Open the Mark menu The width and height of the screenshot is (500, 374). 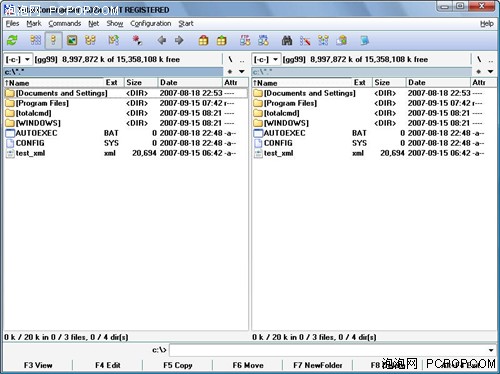(x=34, y=24)
